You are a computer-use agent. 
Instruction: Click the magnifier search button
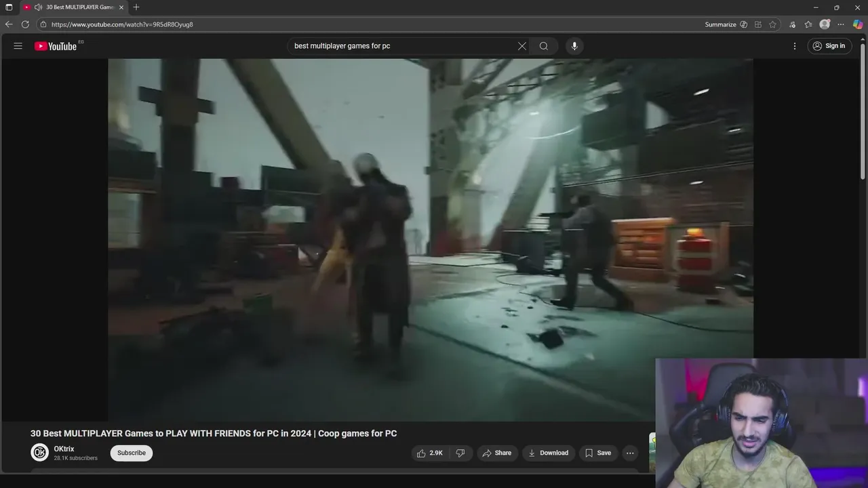[544, 46]
